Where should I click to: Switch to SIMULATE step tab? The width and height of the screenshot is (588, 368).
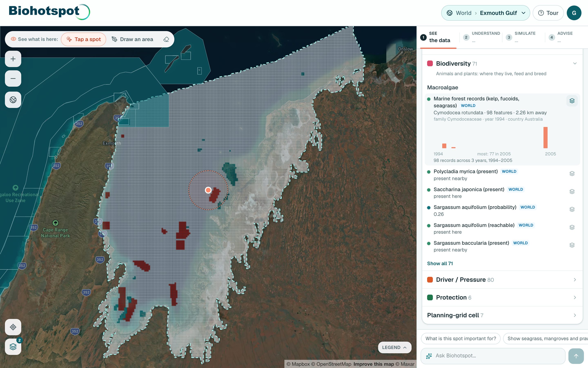(521, 37)
